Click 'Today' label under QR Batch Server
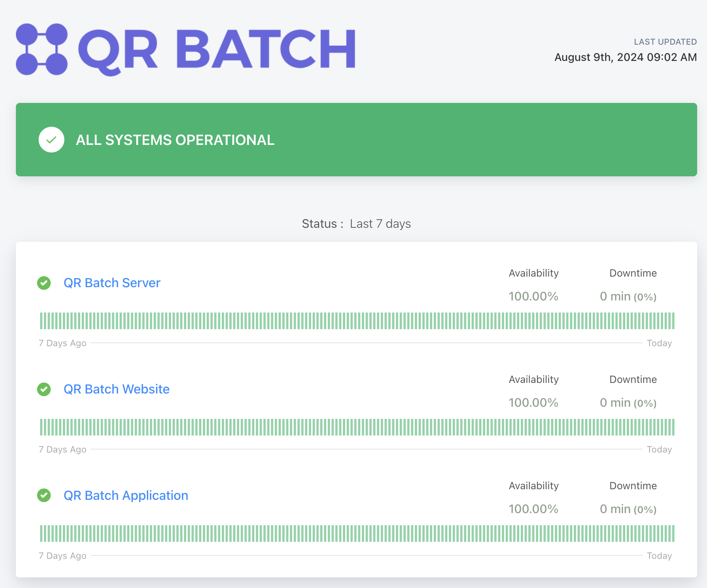 pyautogui.click(x=659, y=343)
